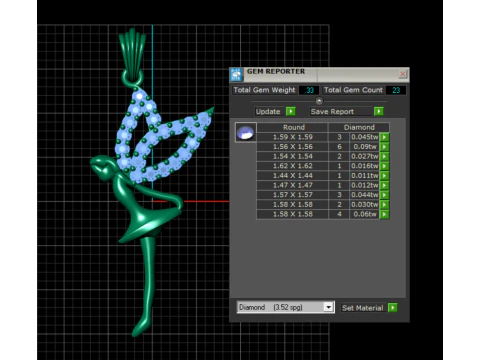Select the 1.44 X 1.44 size cell
This screenshot has width=480, height=360.
293,176
